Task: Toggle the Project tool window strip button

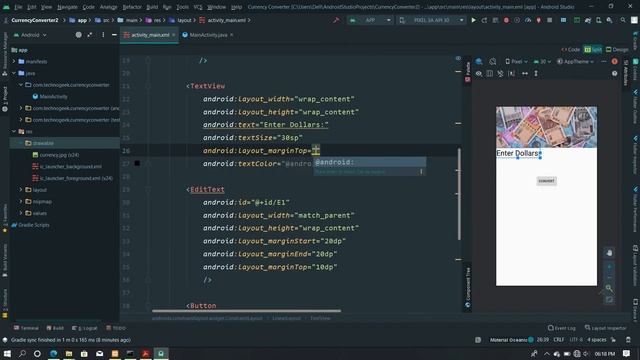Action: click(x=5, y=99)
